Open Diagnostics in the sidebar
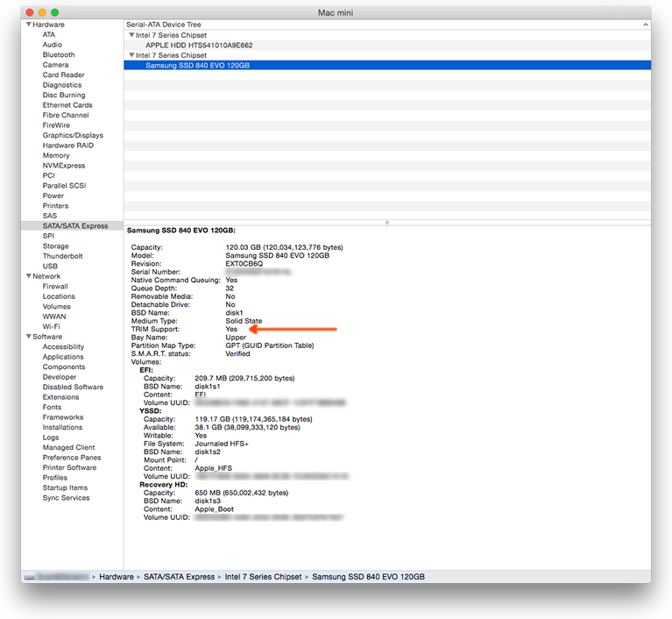The image size is (672, 619). click(x=61, y=85)
